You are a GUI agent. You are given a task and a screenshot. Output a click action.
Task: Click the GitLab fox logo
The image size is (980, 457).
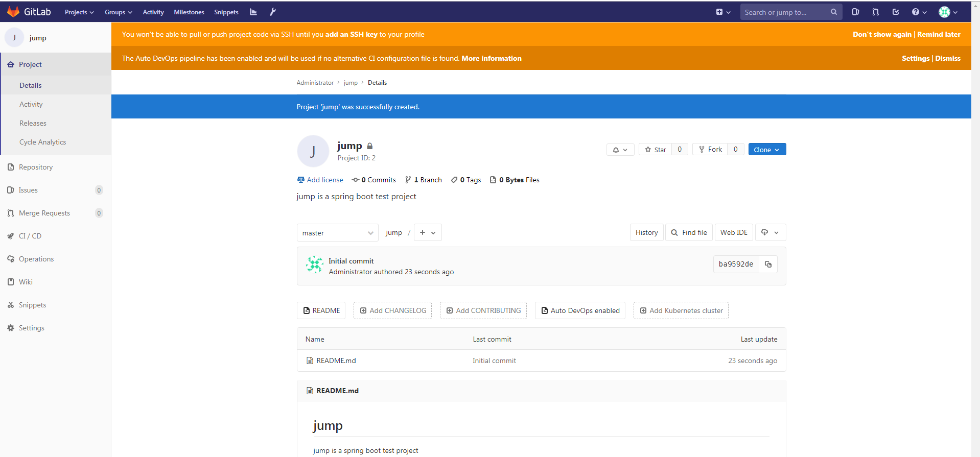point(13,12)
